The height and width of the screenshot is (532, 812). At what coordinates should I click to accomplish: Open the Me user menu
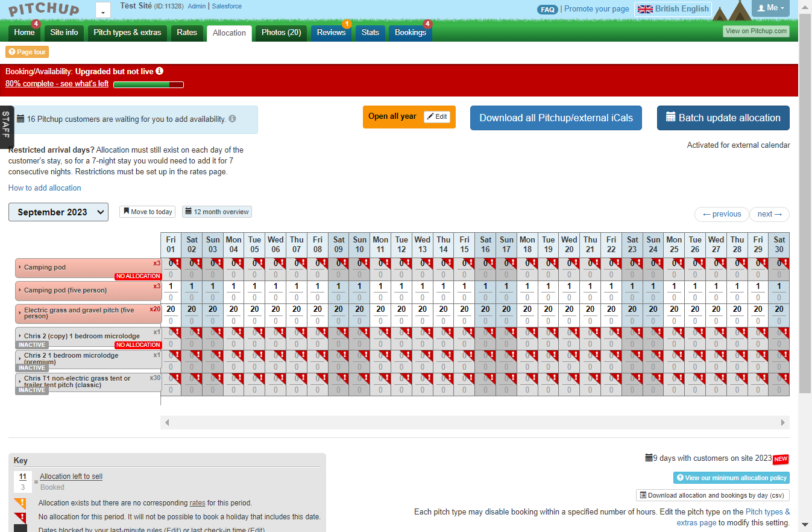770,8
